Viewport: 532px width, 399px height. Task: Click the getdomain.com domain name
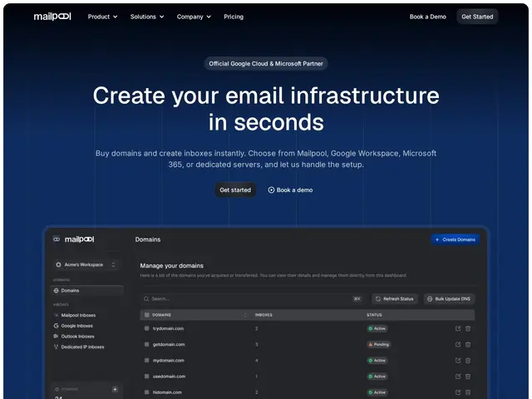169,344
